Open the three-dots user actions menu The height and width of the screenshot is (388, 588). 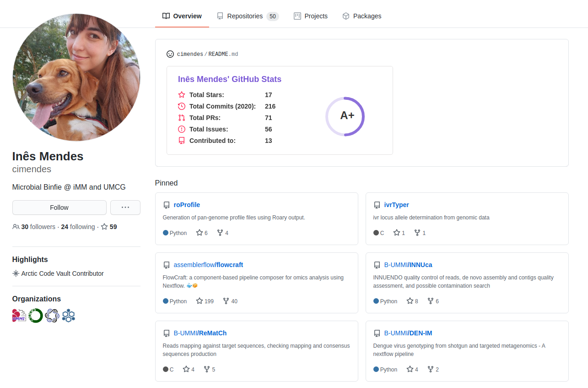[x=125, y=208]
